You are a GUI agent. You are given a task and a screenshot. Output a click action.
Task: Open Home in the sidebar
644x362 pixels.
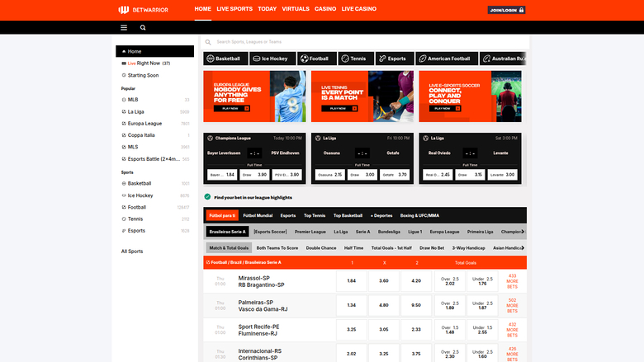155,51
